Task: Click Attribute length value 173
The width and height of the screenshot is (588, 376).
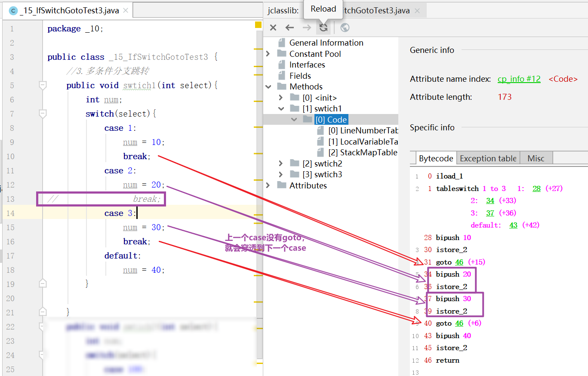Action: click(x=505, y=97)
